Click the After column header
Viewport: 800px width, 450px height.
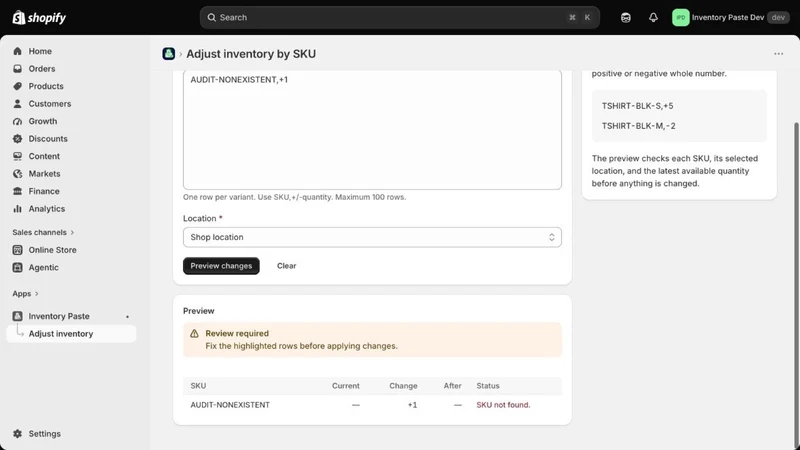click(x=452, y=386)
